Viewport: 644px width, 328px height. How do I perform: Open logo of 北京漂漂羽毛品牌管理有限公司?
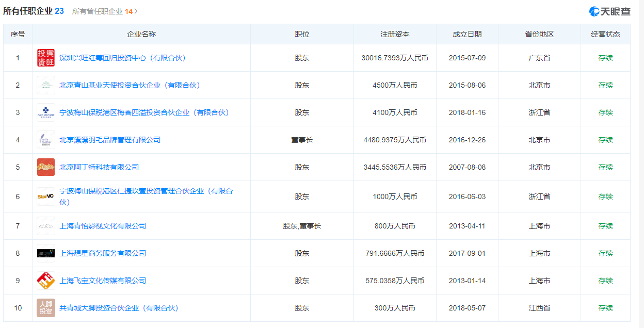tap(46, 140)
